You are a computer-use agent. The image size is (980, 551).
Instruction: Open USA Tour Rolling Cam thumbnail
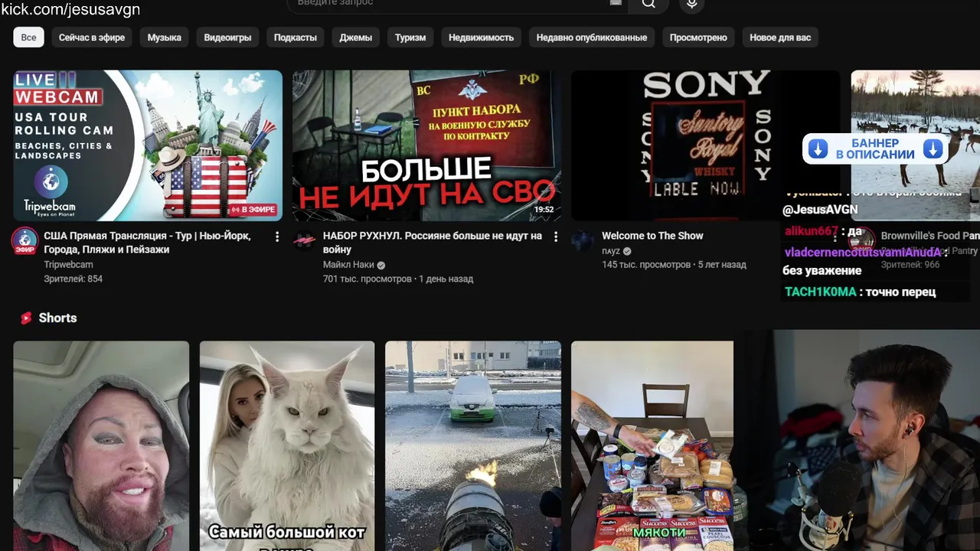coord(148,145)
